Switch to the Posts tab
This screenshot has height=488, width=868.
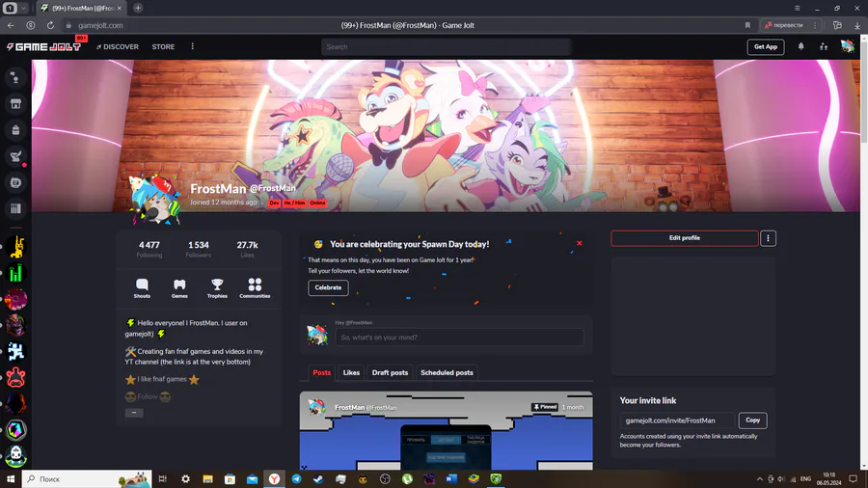click(321, 373)
